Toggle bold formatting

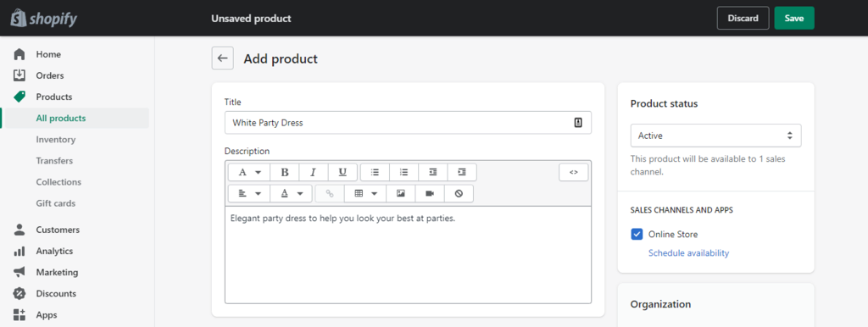click(x=285, y=172)
